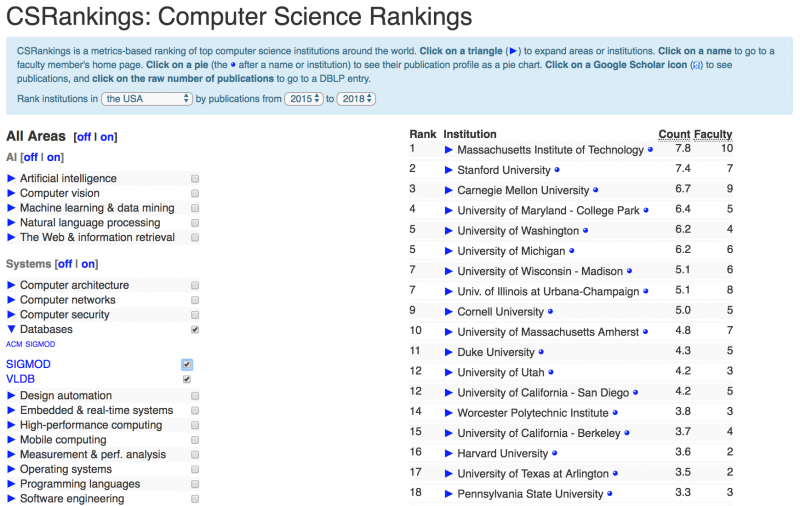Untick the VLDB conference checkbox
This screenshot has width=800, height=506.
click(187, 380)
